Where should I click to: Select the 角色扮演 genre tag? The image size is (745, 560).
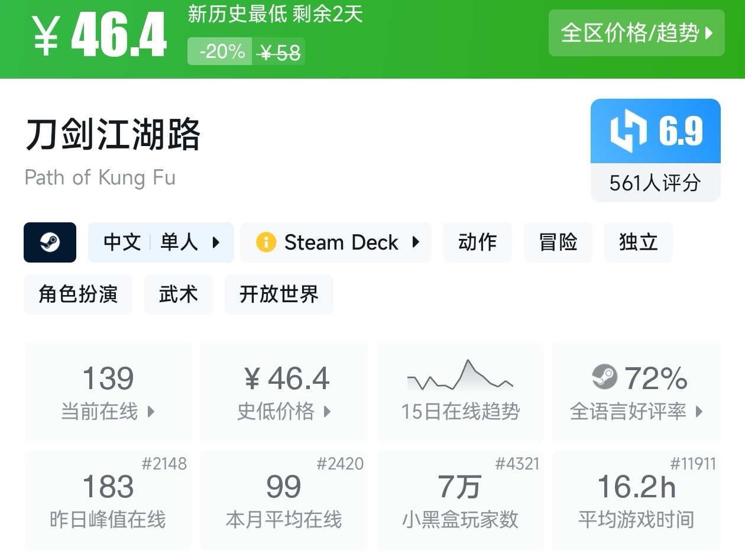78,294
